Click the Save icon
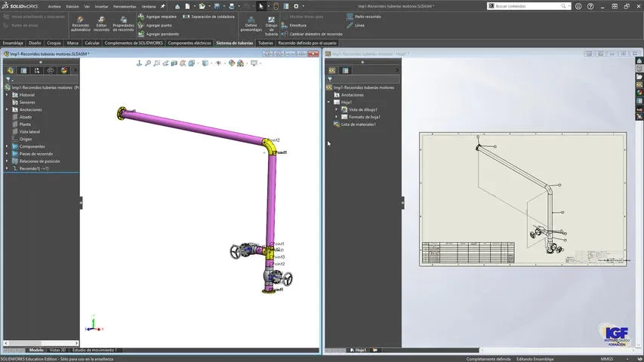The width and height of the screenshot is (644, 362). click(x=217, y=6)
